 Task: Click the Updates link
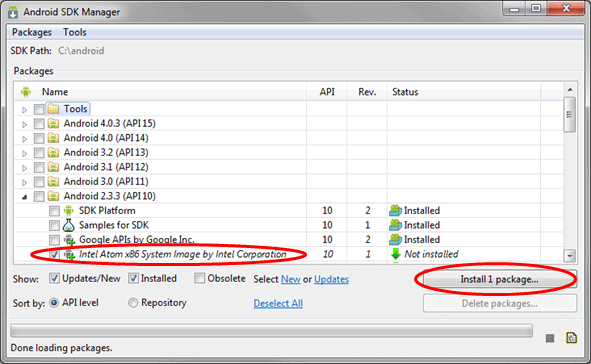click(x=331, y=279)
